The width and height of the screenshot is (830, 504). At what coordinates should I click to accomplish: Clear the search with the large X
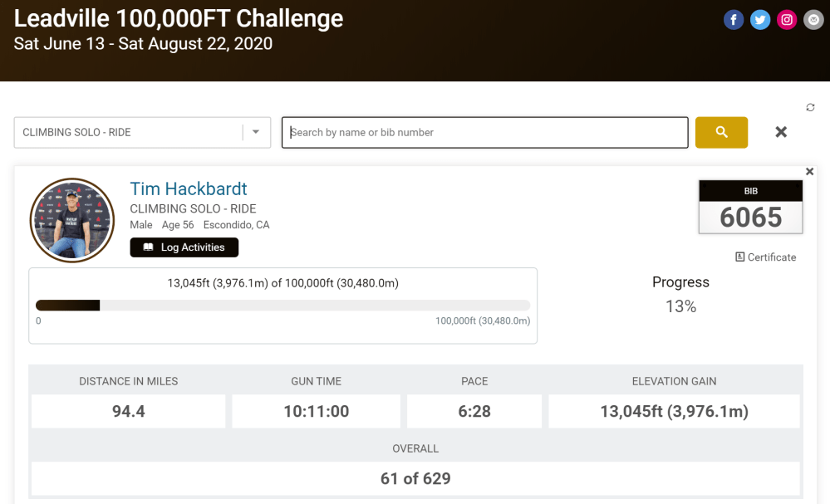[x=781, y=132]
